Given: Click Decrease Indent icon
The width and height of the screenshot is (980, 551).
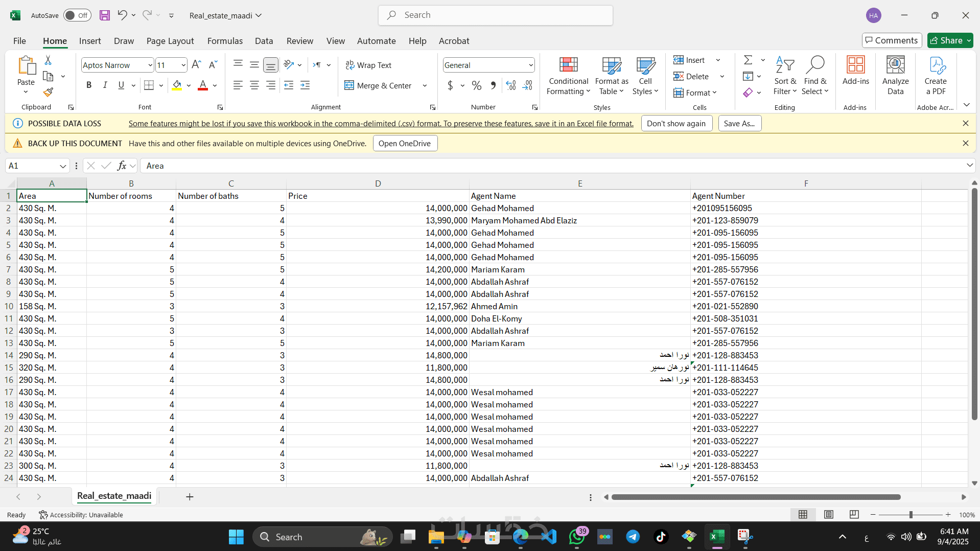Looking at the screenshot, I should [x=289, y=85].
